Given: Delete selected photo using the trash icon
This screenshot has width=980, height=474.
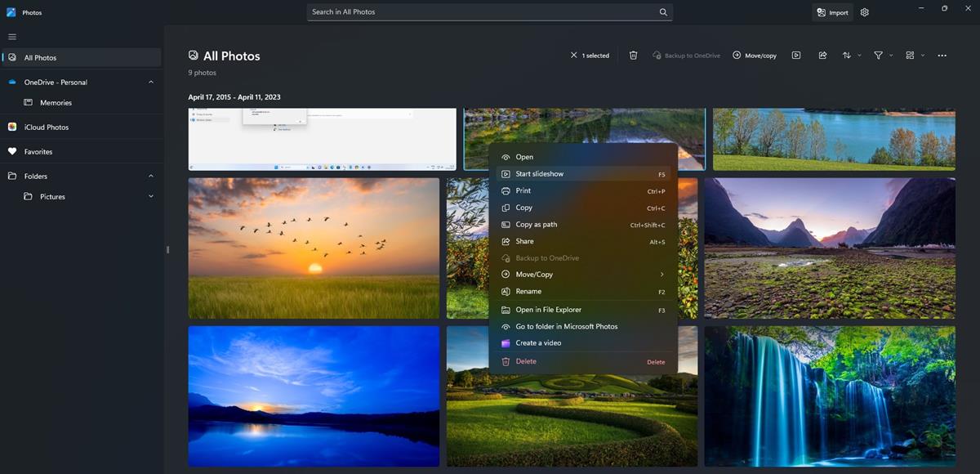Looking at the screenshot, I should [633, 55].
